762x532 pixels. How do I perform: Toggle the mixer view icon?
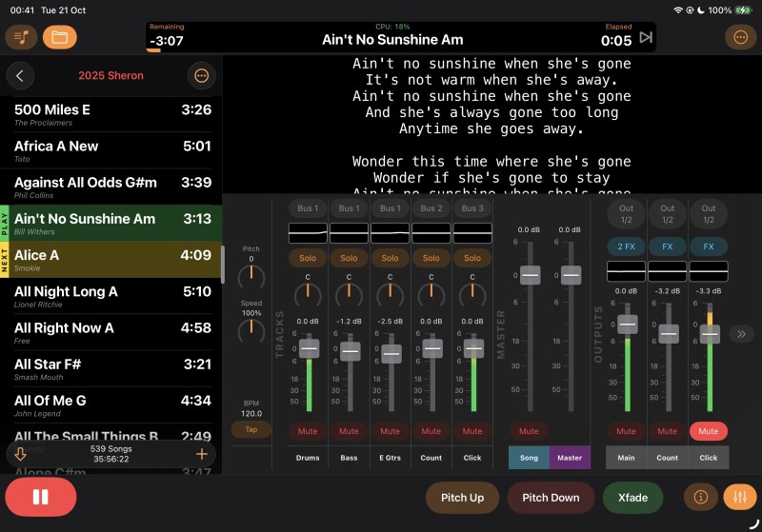pos(739,497)
